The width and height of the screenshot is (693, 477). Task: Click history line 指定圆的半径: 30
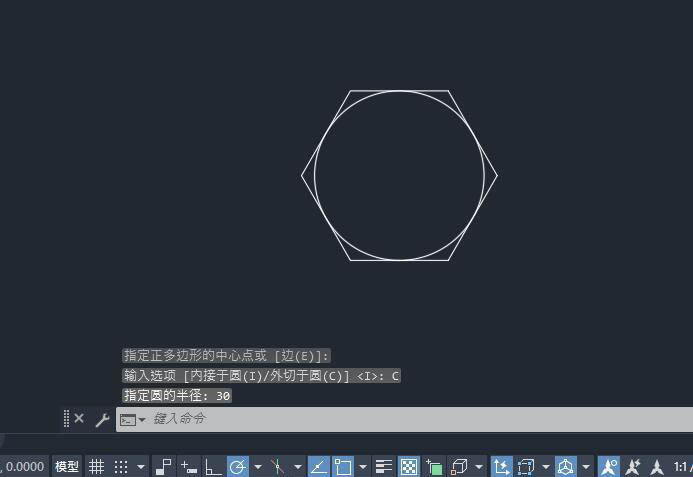pos(177,396)
